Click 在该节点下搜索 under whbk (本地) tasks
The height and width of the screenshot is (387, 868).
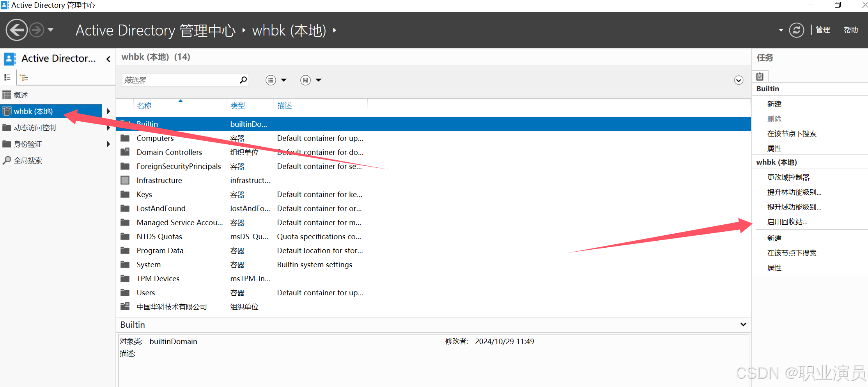point(792,253)
